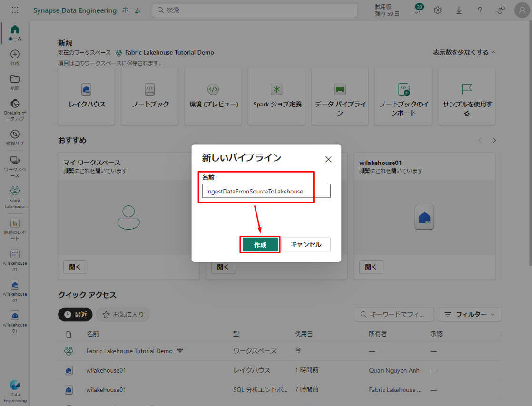This screenshot has width=532, height=406.
Task: Open the help question mark icon
Action: point(480,10)
